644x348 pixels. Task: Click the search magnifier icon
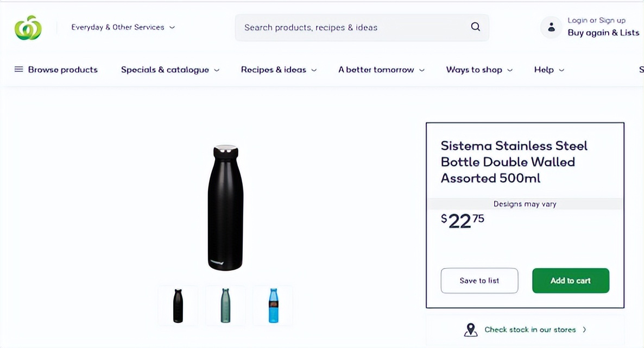coord(476,27)
